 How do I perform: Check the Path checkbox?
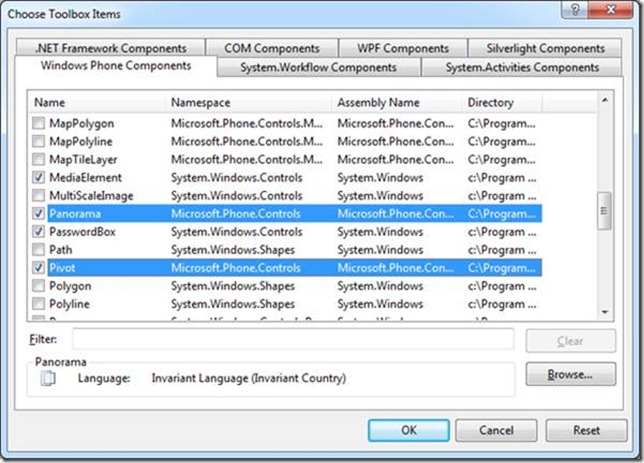[x=39, y=250]
